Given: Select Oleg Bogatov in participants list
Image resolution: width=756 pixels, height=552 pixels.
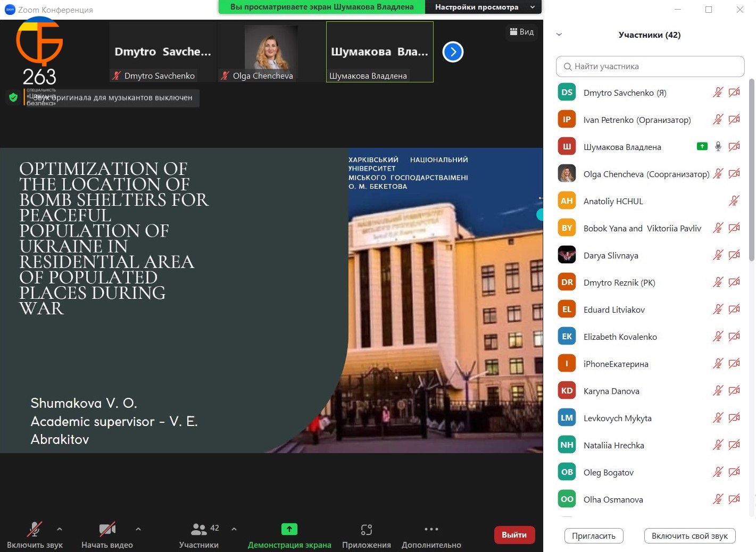Looking at the screenshot, I should [x=649, y=472].
